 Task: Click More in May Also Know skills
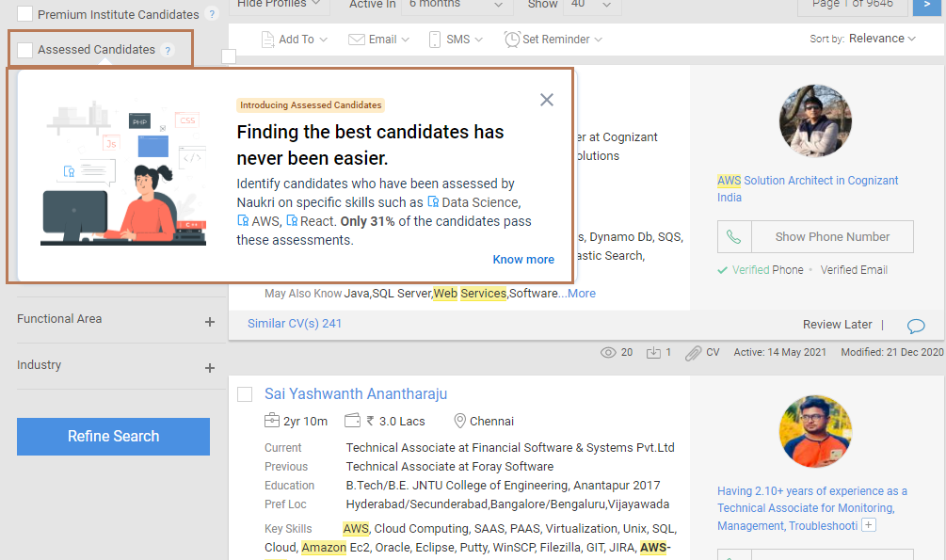(x=581, y=294)
